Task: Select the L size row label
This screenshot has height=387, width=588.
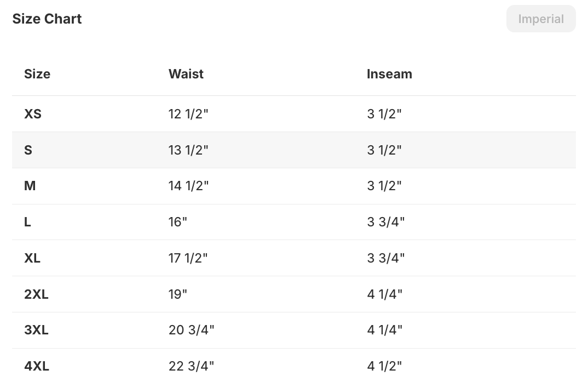Action: pos(28,222)
